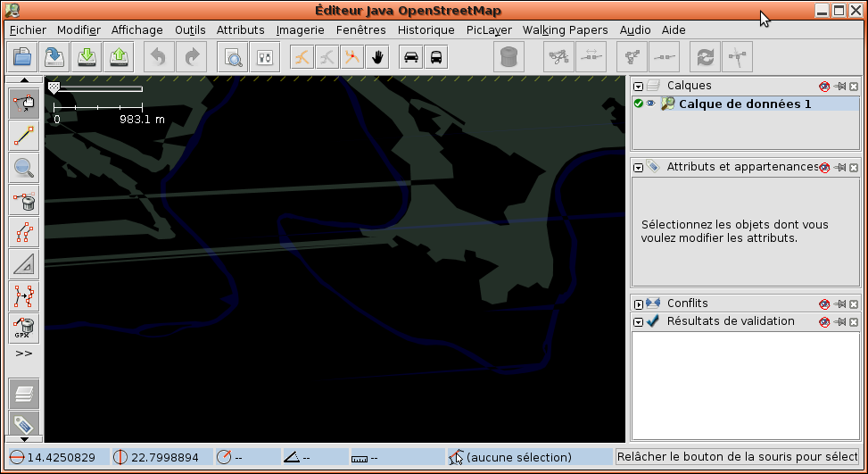
Task: Open a file with the folder icon
Action: coord(22,56)
